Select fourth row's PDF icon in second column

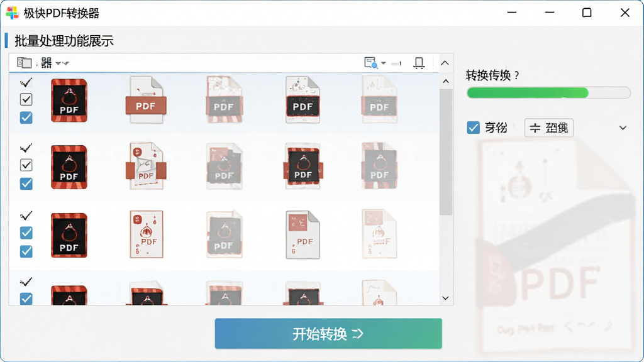(x=147, y=293)
